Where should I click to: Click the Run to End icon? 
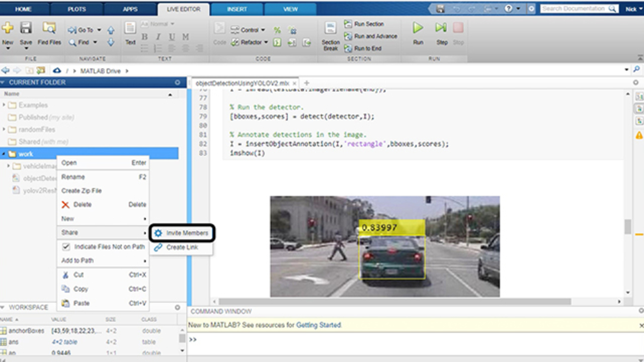coord(348,48)
